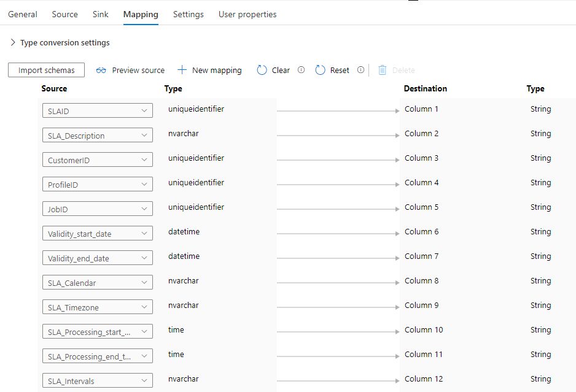Switch to the Source tab

[x=64, y=14]
